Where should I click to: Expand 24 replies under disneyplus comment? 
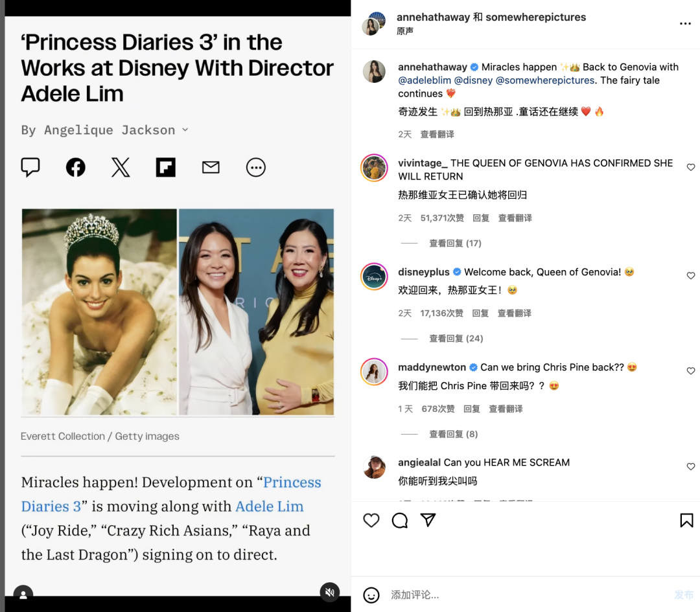[x=456, y=339]
